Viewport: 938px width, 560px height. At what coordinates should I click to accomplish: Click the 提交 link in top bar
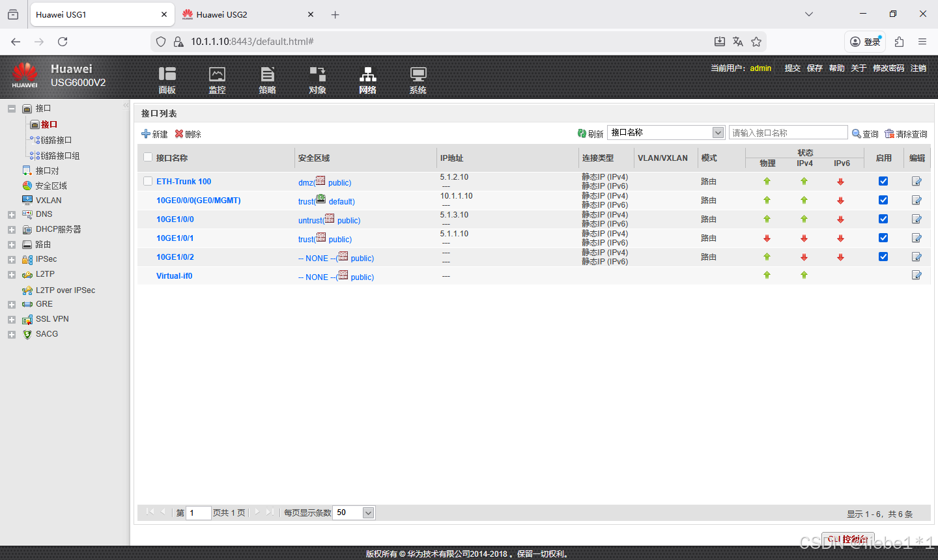(793, 68)
